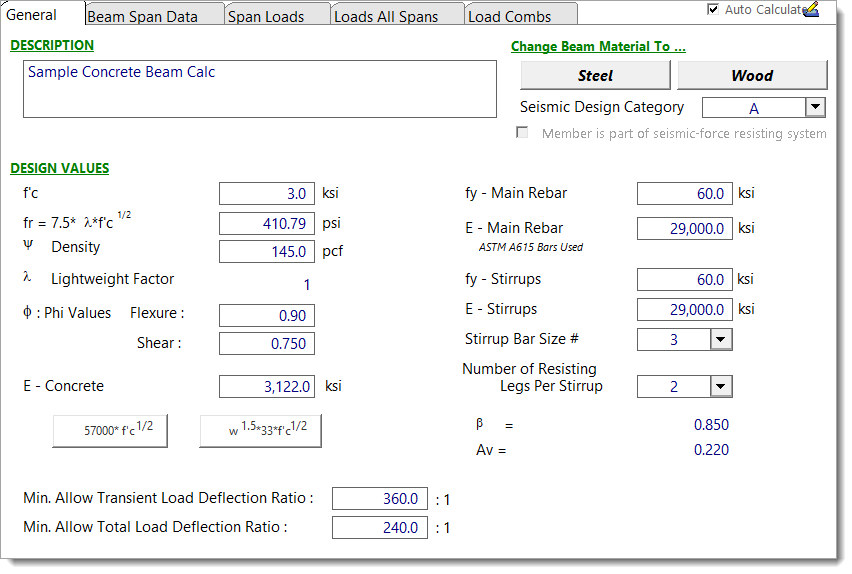Edit the concrete Density field
Image resolution: width=852 pixels, height=574 pixels.
pyautogui.click(x=266, y=251)
